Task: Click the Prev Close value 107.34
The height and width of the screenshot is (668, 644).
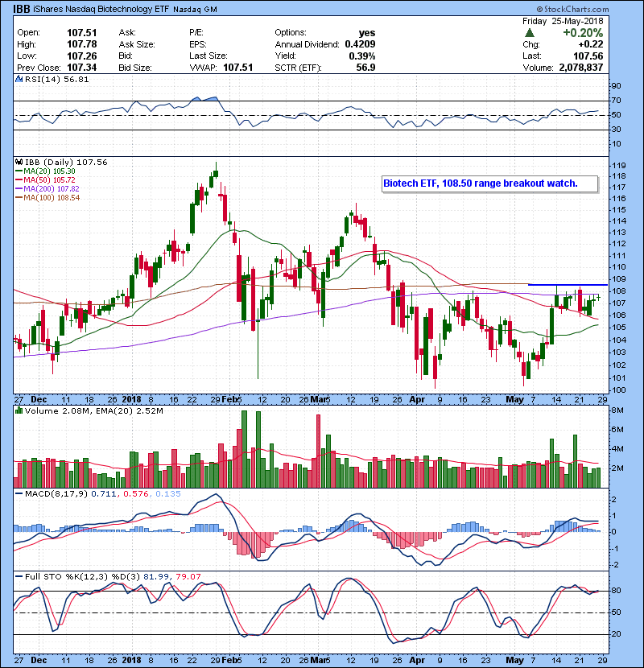Action: [x=82, y=68]
